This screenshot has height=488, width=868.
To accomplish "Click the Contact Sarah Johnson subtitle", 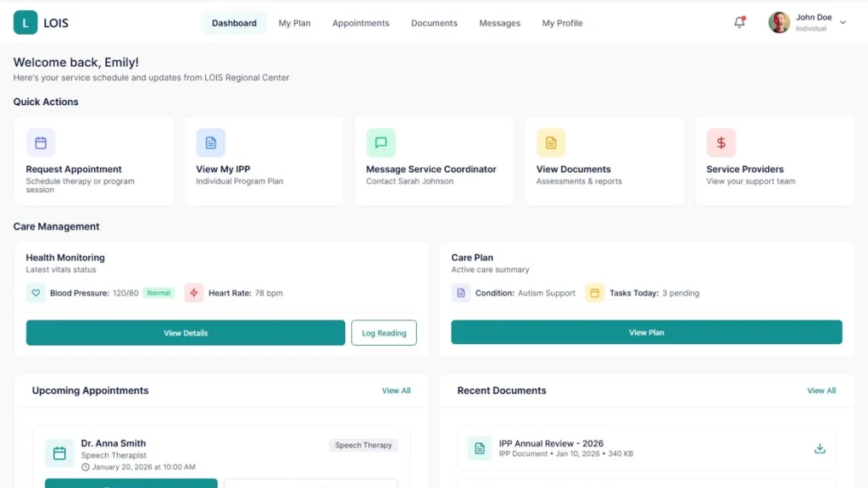I will pos(409,181).
